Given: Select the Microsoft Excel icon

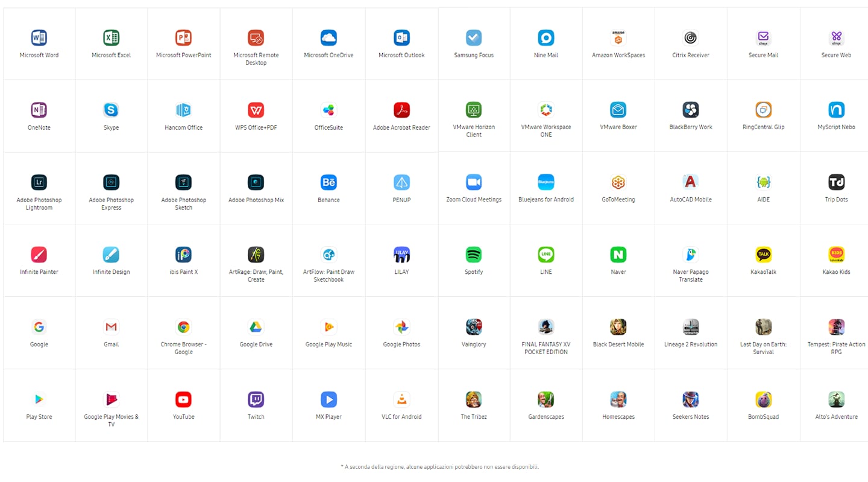Looking at the screenshot, I should pos(112,38).
